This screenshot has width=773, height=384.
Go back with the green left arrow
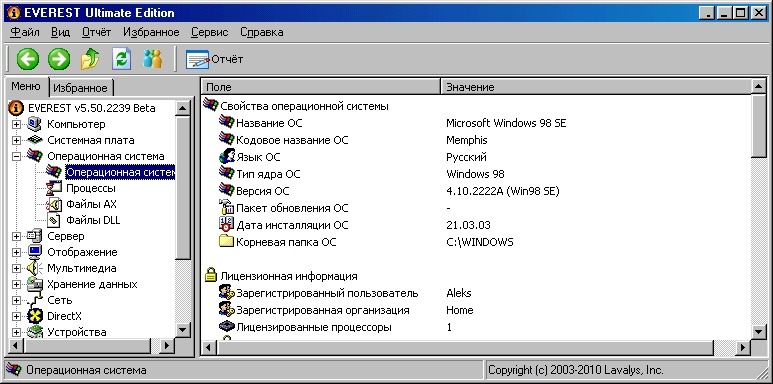[x=28, y=60]
